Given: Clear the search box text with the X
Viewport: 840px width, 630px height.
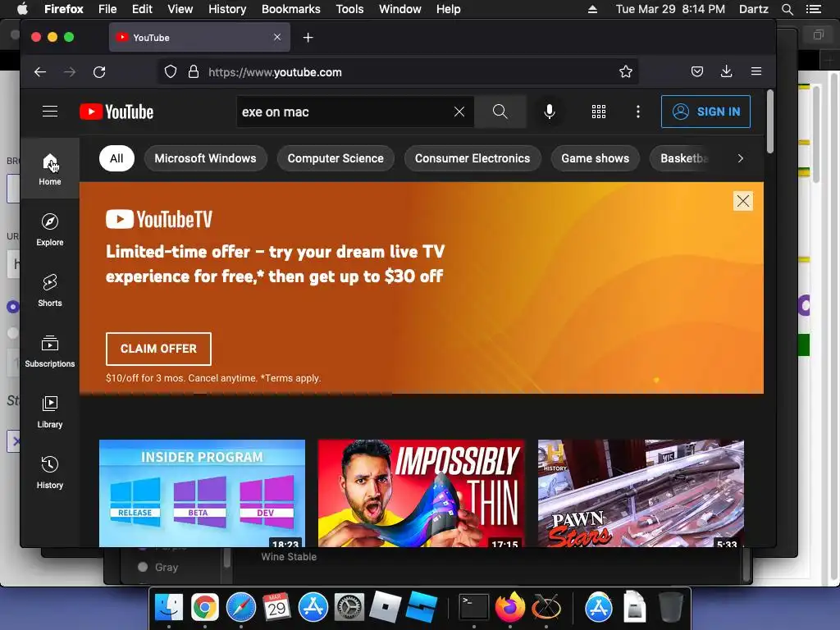Looking at the screenshot, I should (x=459, y=112).
